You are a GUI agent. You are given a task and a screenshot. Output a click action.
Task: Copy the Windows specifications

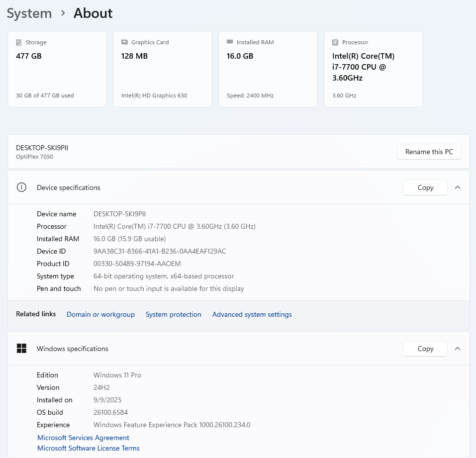[x=425, y=349]
